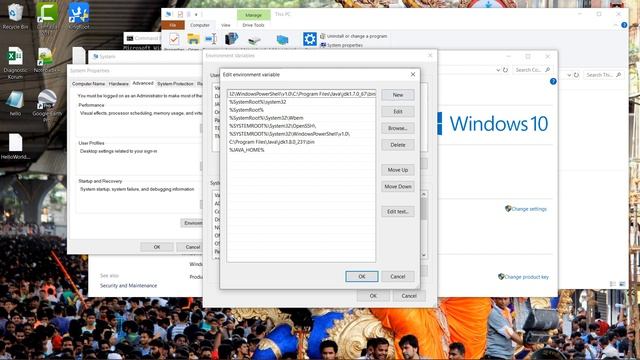Click OK in the Environment Variables window
640x360 pixels.
373,296
